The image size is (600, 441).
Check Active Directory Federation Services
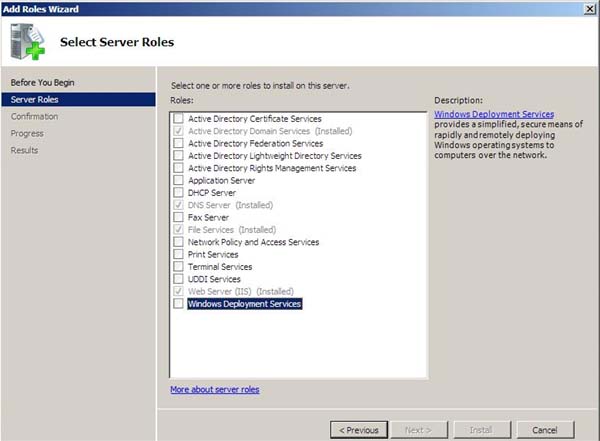click(178, 143)
